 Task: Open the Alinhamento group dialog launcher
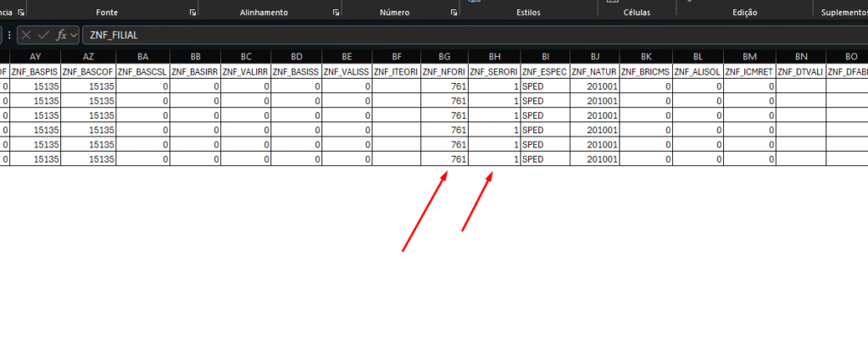point(337,14)
